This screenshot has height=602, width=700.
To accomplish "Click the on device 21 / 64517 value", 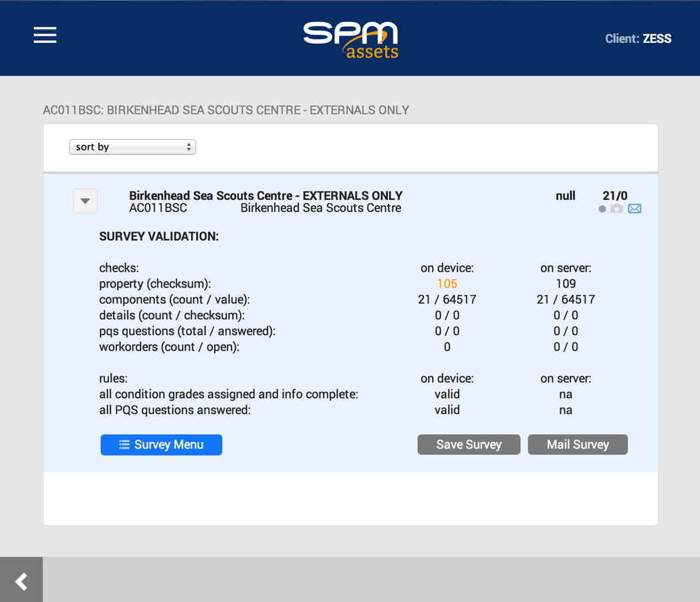I will coord(447,300).
